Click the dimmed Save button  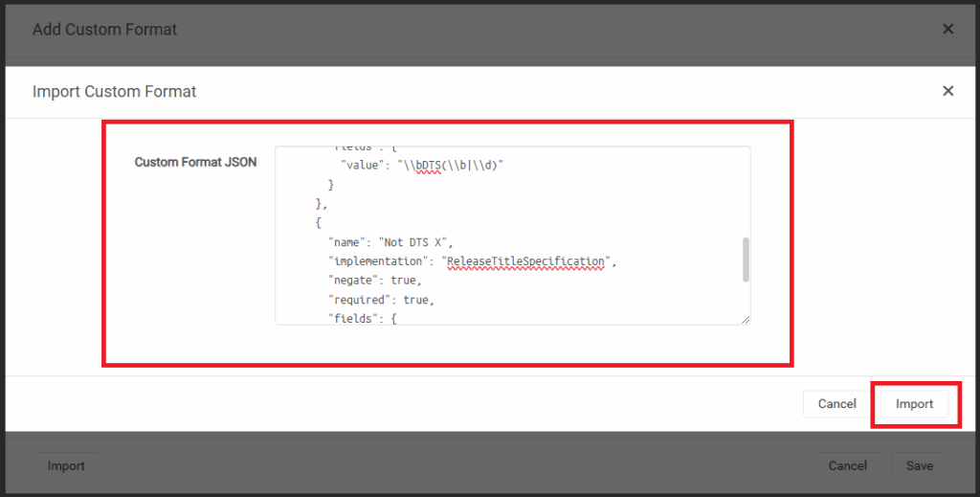point(920,465)
